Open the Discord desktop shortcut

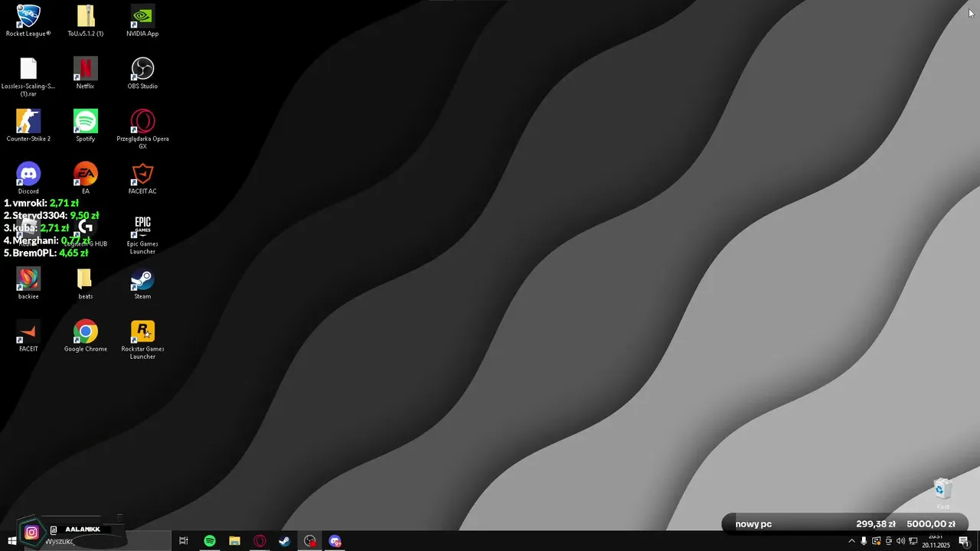28,178
